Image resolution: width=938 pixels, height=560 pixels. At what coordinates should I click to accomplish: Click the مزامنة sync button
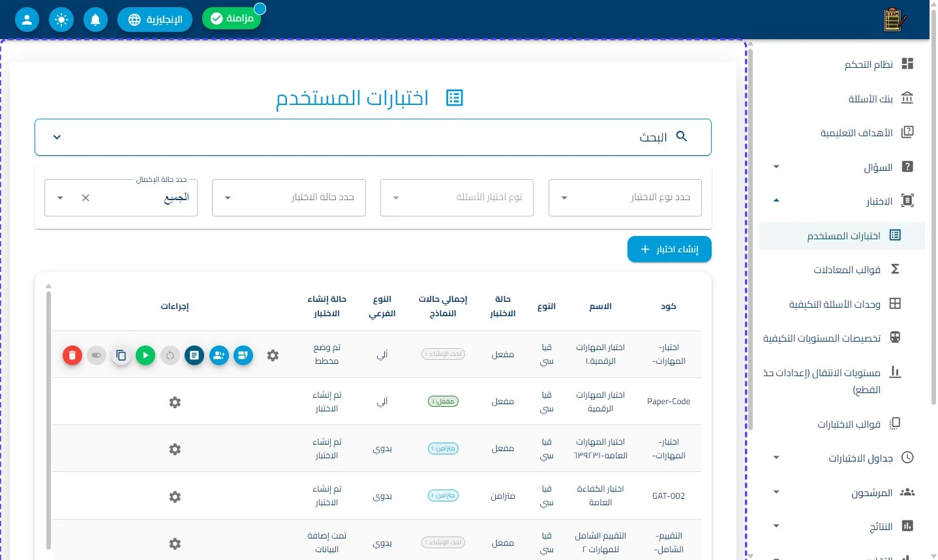232,18
